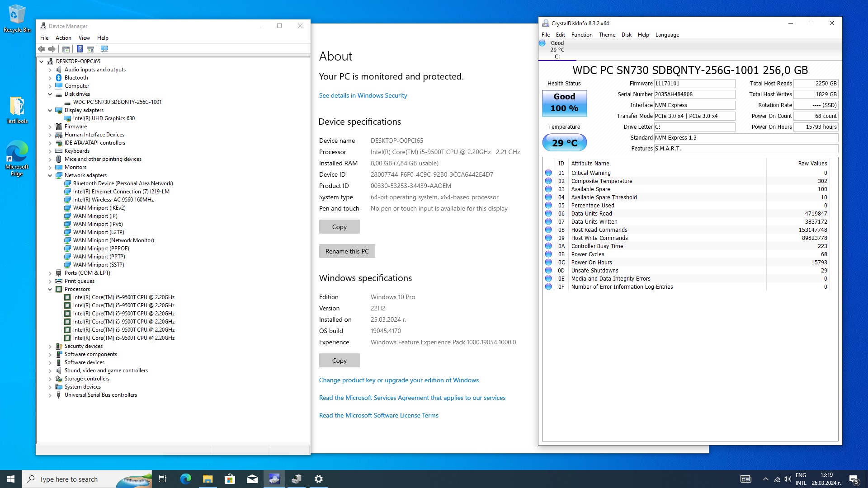Copy device specifications button
Viewport: 868px width, 488px height.
tap(340, 227)
